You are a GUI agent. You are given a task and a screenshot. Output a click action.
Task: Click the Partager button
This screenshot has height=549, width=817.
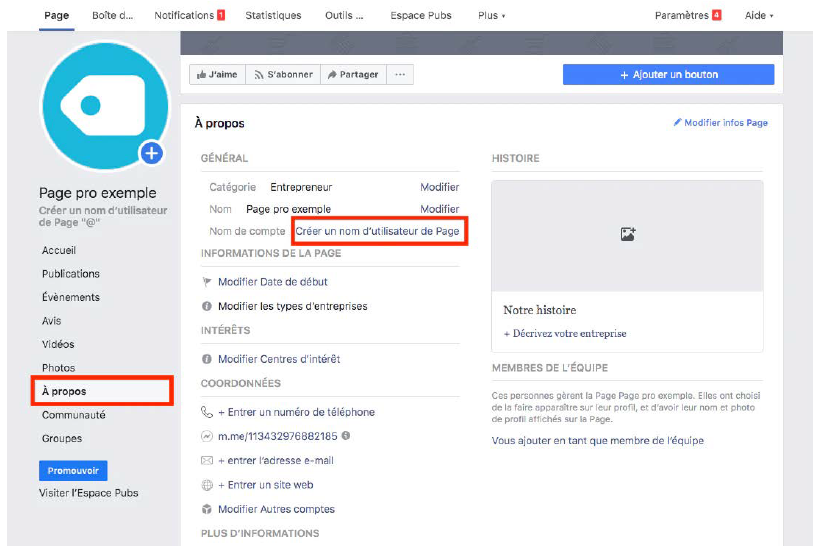tap(353, 74)
